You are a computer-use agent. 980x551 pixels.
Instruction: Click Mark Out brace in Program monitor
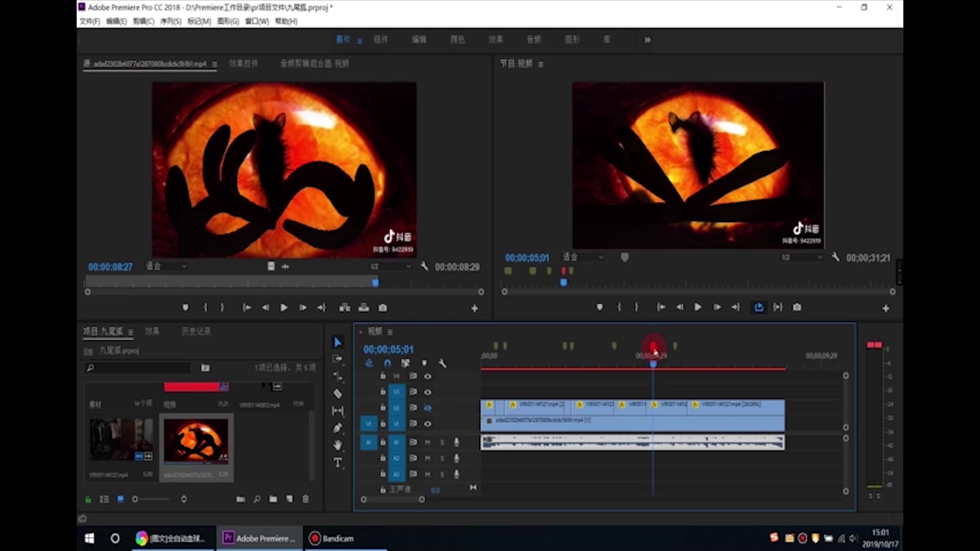(636, 307)
